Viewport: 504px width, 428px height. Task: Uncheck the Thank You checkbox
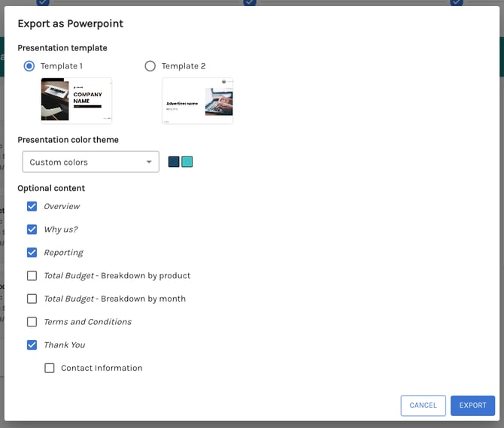(32, 345)
